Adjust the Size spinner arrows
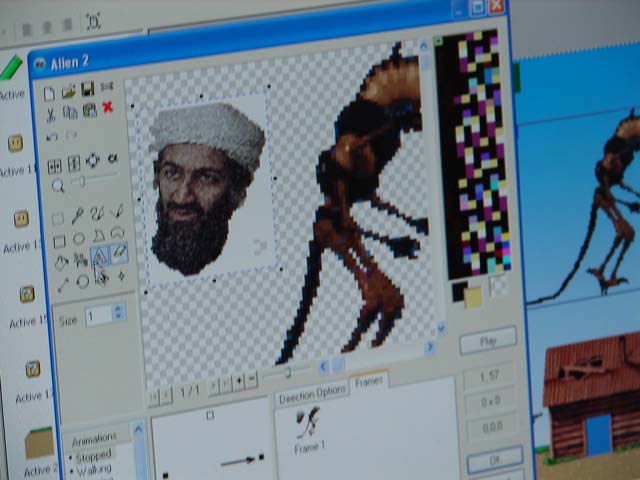This screenshot has height=480, width=640. click(x=119, y=314)
